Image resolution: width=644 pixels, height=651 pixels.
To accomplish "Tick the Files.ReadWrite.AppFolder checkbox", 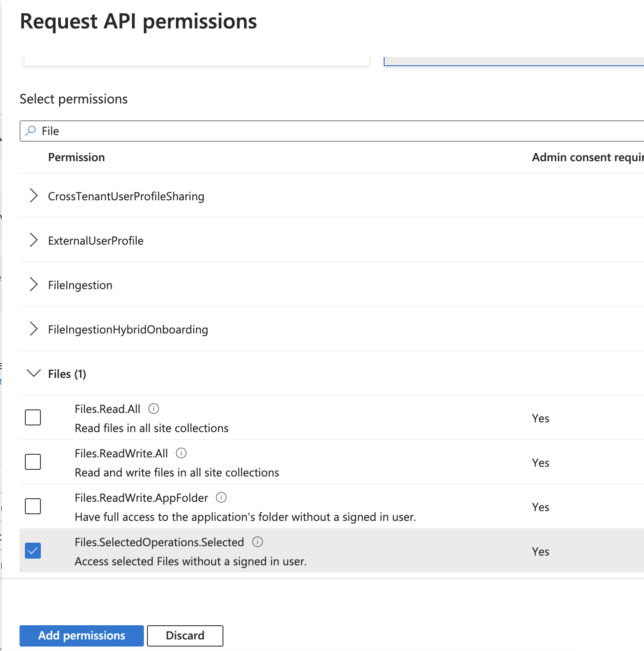I will click(33, 506).
